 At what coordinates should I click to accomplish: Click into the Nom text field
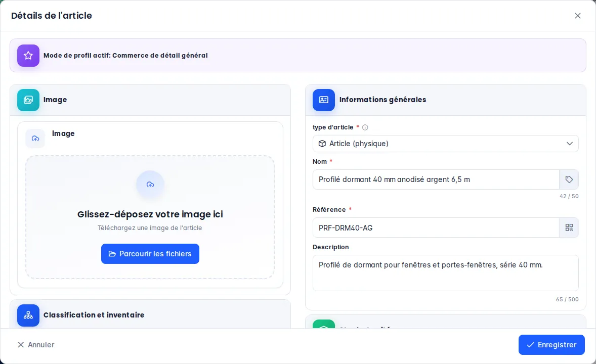pos(436,179)
